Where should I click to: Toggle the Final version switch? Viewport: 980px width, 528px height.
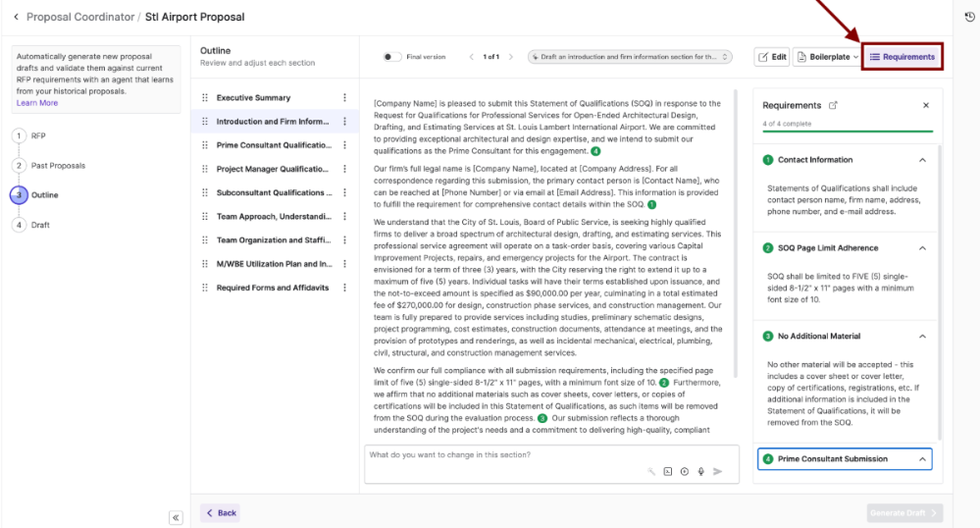click(391, 57)
